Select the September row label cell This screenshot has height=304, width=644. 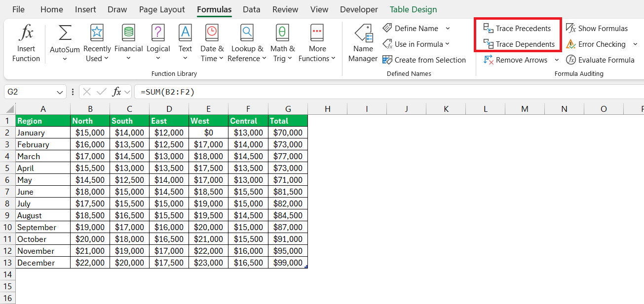[x=43, y=227]
